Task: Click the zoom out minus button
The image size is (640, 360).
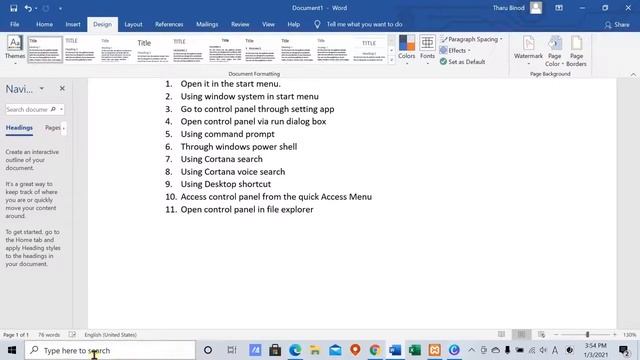Action: pos(556,334)
